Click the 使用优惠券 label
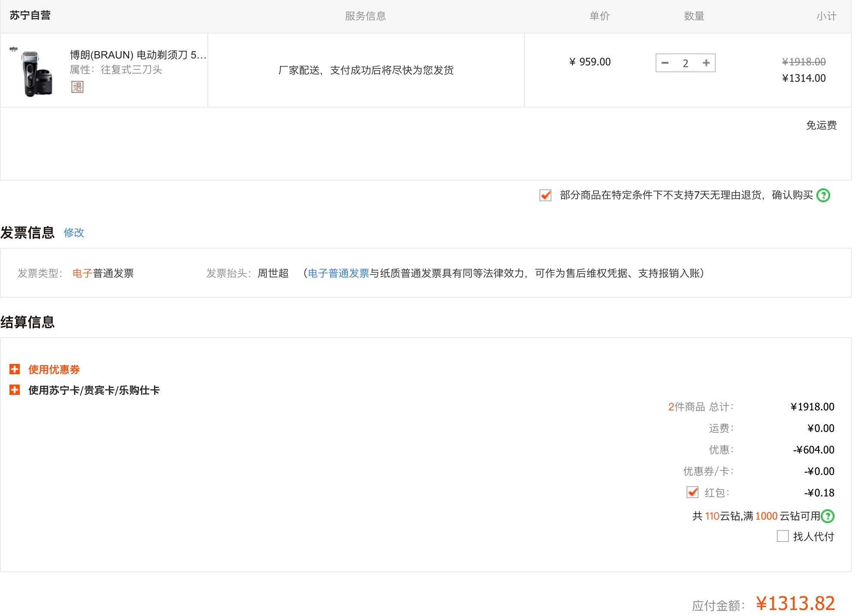The width and height of the screenshot is (856, 616). (54, 370)
